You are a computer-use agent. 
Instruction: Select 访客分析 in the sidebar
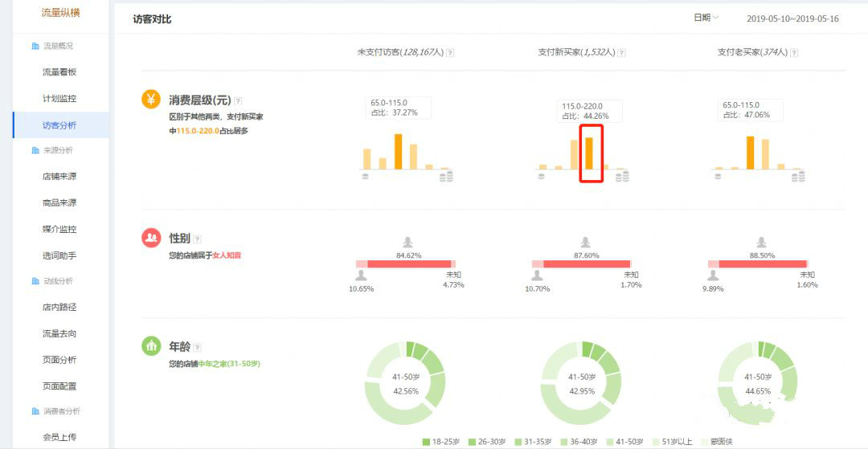point(59,125)
